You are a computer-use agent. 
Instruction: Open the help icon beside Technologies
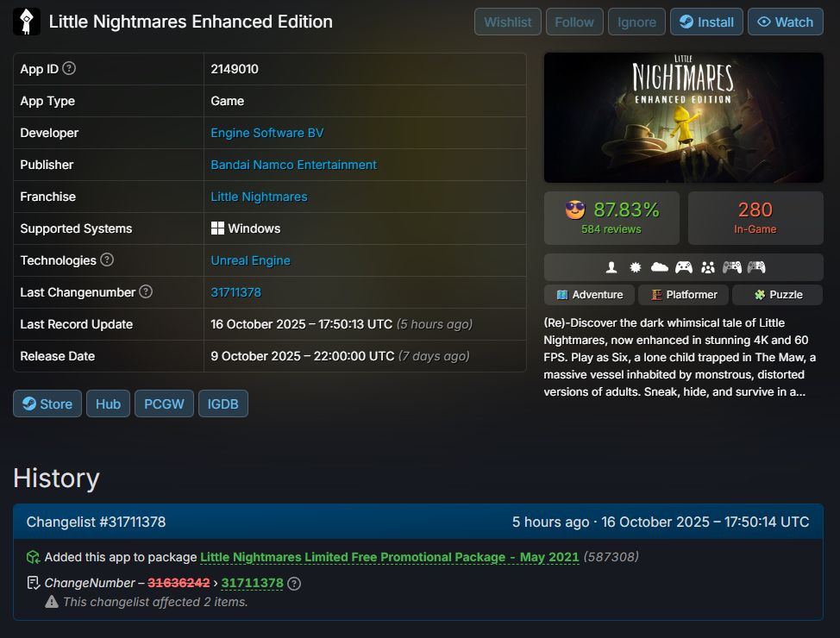coord(107,260)
